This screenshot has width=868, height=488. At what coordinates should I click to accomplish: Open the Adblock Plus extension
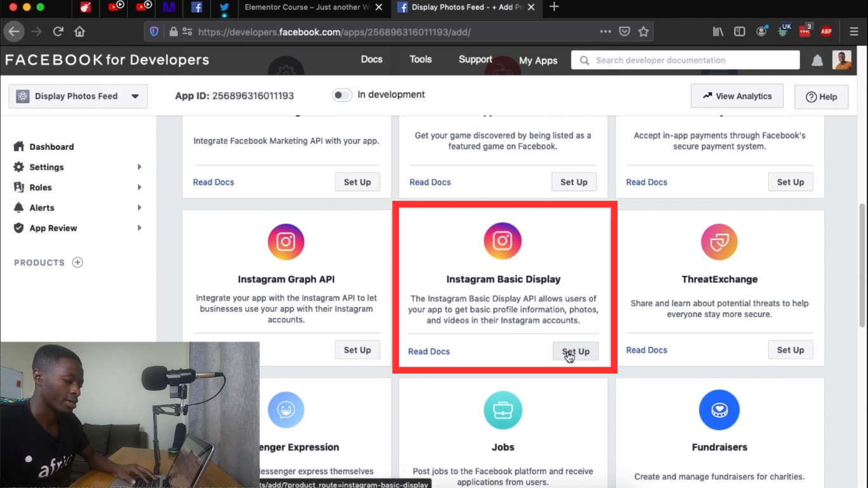coord(826,31)
